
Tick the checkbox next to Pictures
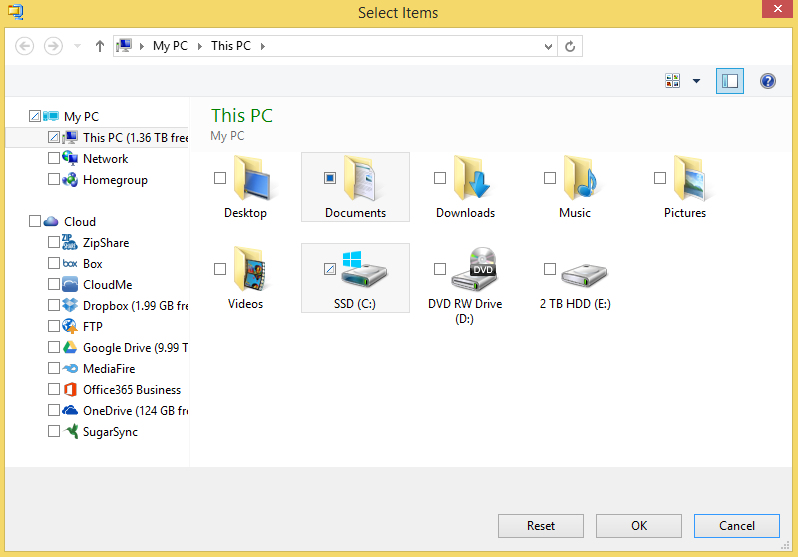coord(660,178)
